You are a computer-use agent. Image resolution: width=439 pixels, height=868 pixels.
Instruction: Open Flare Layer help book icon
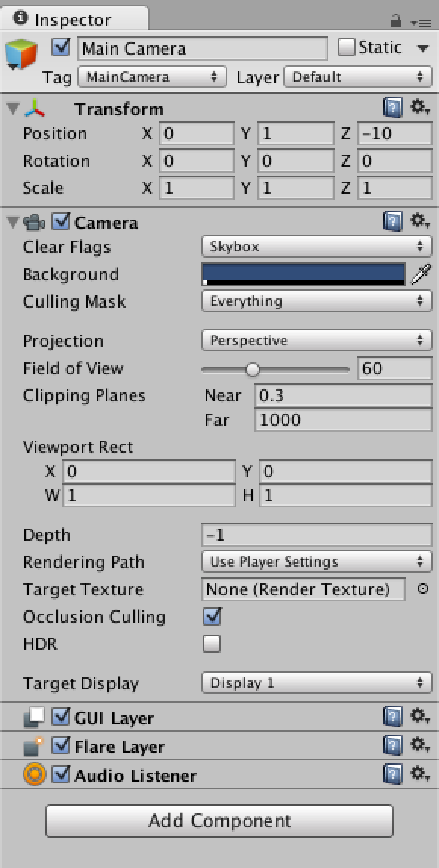click(392, 745)
